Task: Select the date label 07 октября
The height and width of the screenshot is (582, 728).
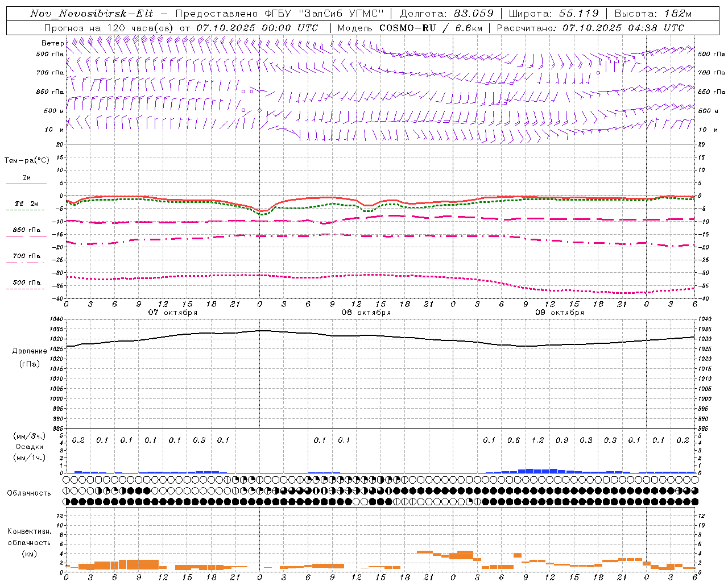Action: [173, 313]
